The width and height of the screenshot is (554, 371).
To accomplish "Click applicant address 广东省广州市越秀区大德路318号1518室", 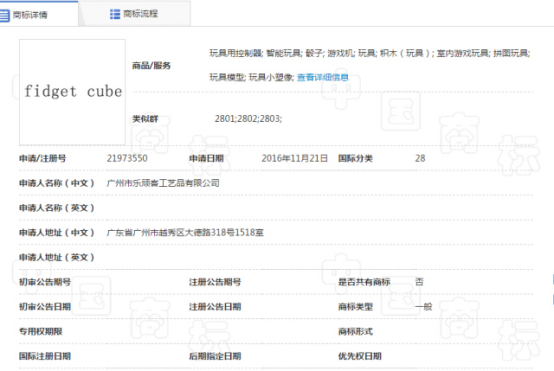I will [x=185, y=232].
